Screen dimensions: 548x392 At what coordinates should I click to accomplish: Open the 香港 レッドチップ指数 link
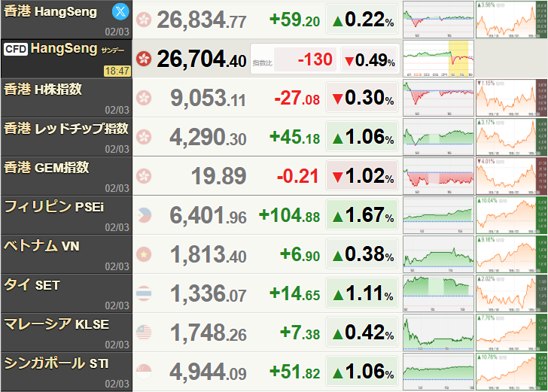click(x=66, y=129)
